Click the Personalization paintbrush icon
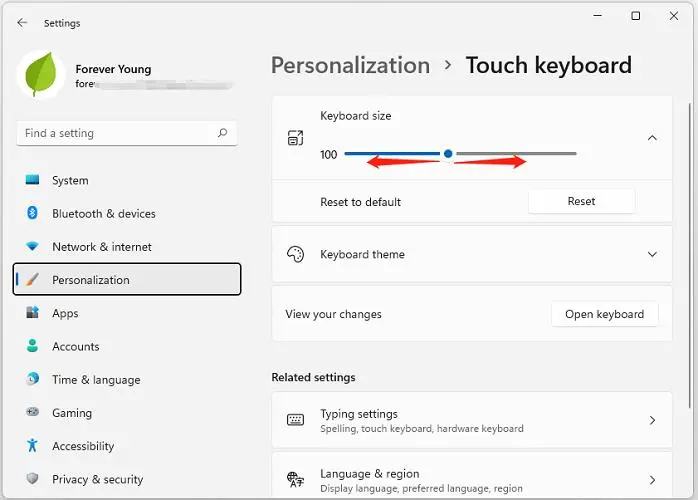Screen dimensions: 698x500 [32, 280]
